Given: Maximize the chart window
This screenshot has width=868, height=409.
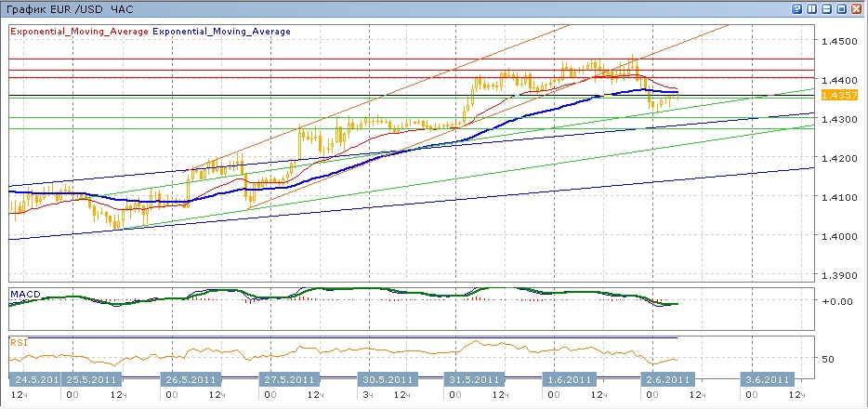Looking at the screenshot, I should pyautogui.click(x=841, y=7).
